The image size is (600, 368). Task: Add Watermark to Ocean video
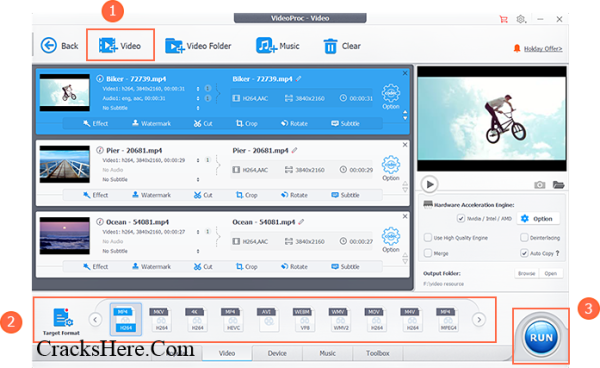point(152,267)
